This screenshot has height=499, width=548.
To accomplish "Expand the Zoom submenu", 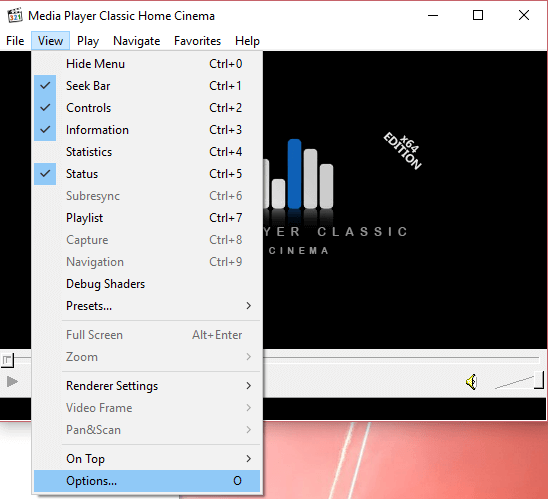I will (x=147, y=357).
